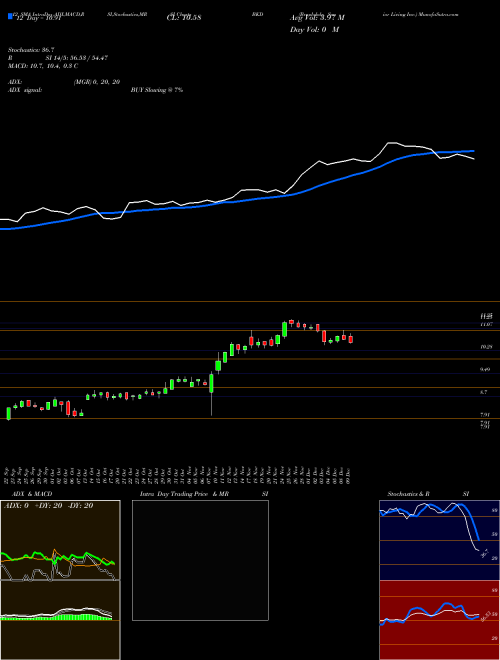Screen dimensions: 500x660
Task: Click the BUY Slowing @ 7% signal text
Action: point(157,90)
